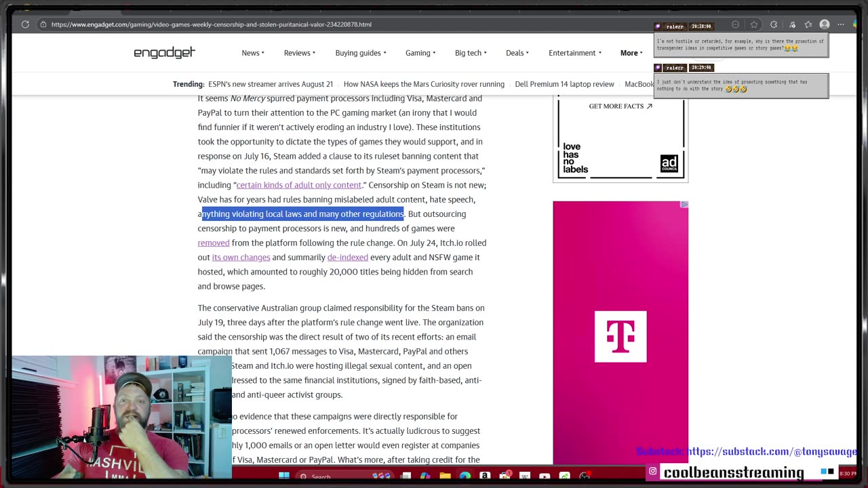The width and height of the screenshot is (868, 488).
Task: Open the browser profile avatar
Action: tap(825, 24)
